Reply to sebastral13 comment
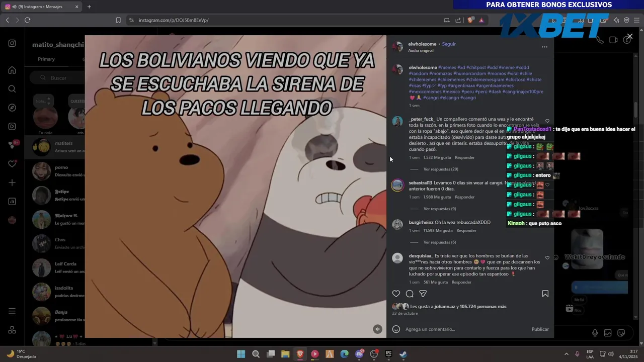This screenshot has width=644, height=362. [x=464, y=197]
